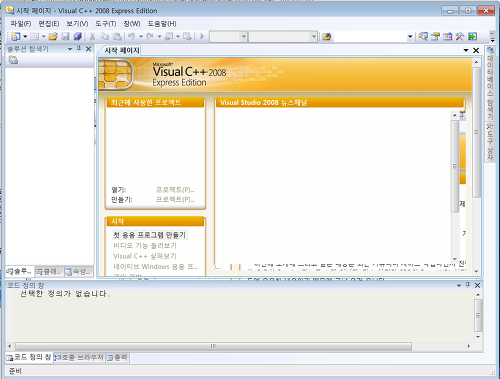
Task: Click 프로젝트(P)... link next to 열기
Action: click(x=175, y=190)
